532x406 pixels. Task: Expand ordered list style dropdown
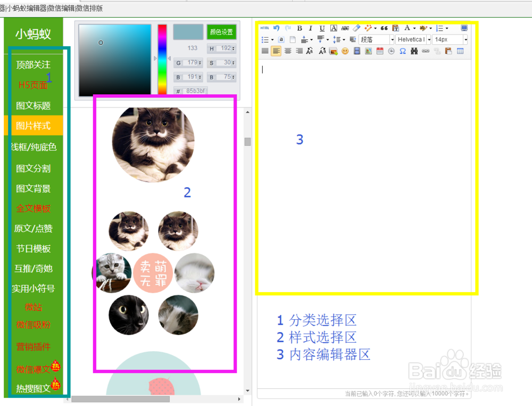[447, 29]
